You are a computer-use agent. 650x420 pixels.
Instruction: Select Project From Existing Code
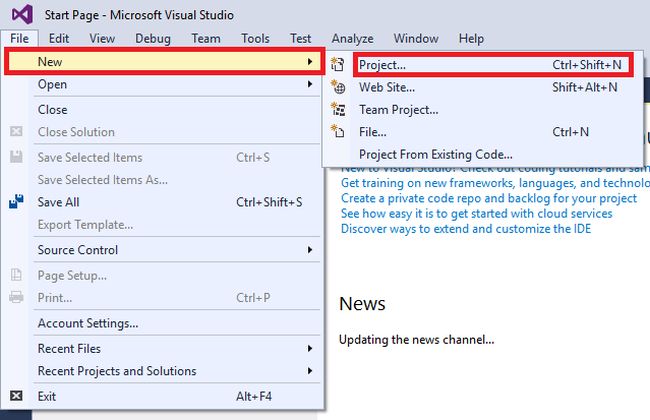point(435,154)
